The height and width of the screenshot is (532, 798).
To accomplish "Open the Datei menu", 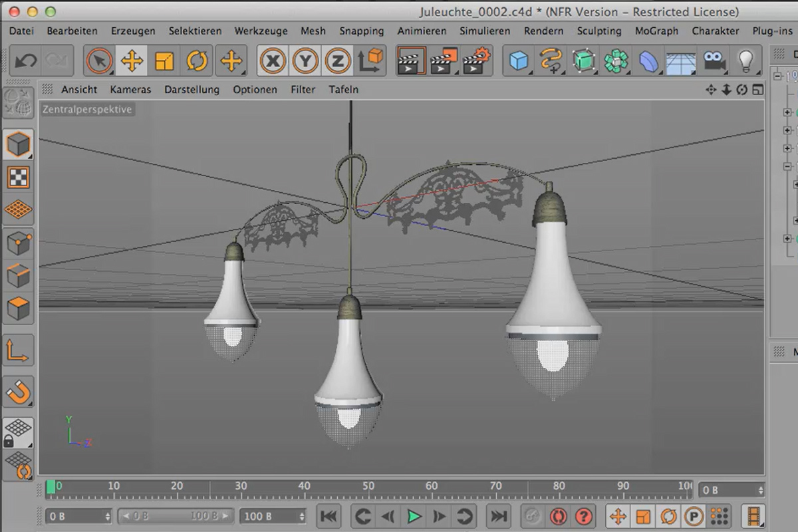I will (x=21, y=31).
